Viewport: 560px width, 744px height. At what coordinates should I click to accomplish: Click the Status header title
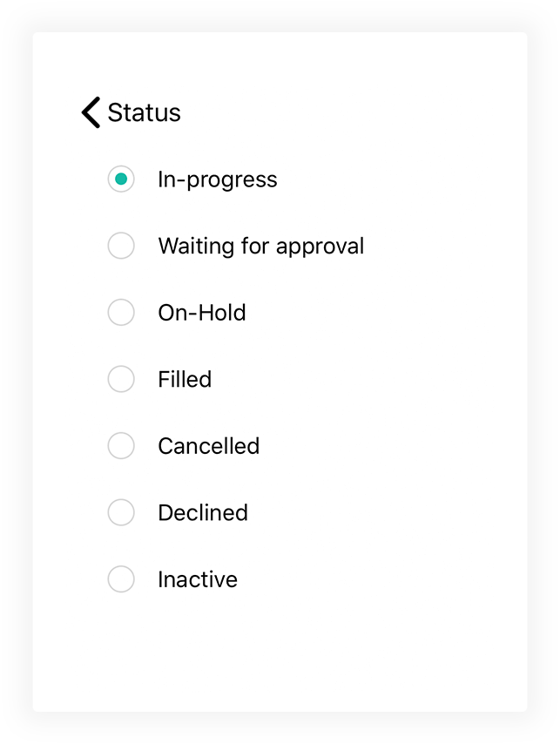coord(144,112)
